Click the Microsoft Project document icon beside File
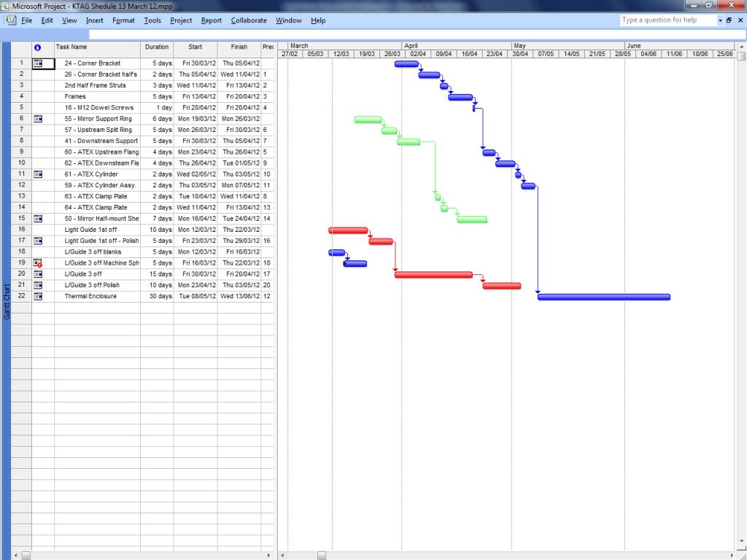The height and width of the screenshot is (560, 747). (x=11, y=20)
